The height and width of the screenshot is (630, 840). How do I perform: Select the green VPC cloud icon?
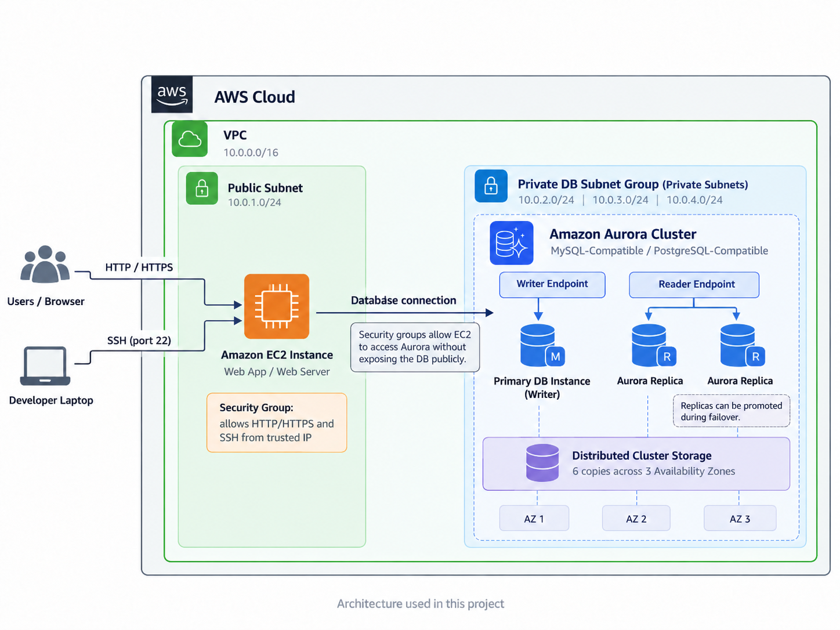pos(190,139)
